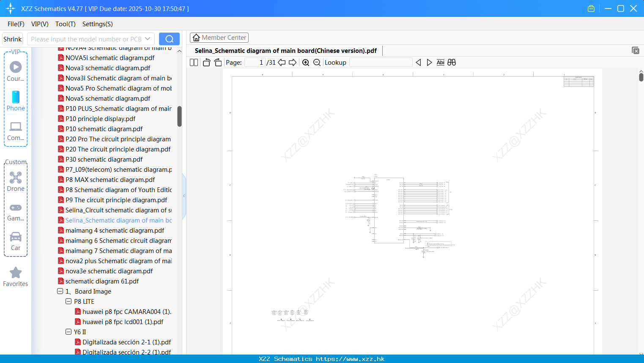Click the binoculars search icon
The height and width of the screenshot is (363, 644).
[452, 62]
